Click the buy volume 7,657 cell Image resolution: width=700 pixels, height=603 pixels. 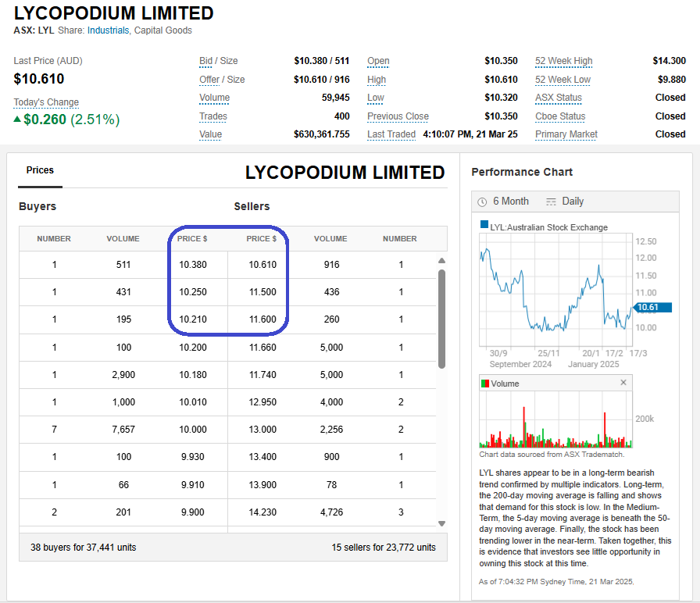tap(123, 430)
